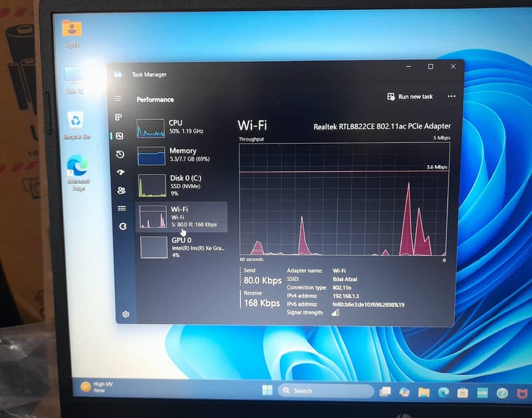Image resolution: width=532 pixels, height=418 pixels.
Task: Click the Performance page heading
Action: click(155, 99)
